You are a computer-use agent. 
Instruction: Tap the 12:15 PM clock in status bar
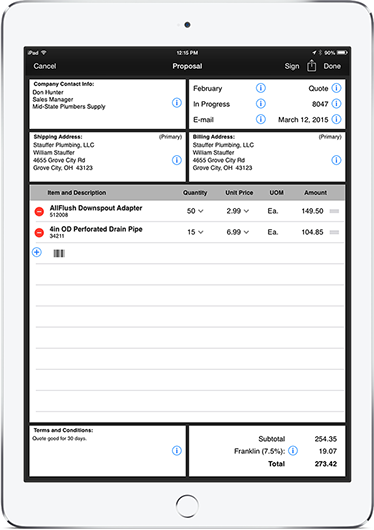(x=187, y=53)
